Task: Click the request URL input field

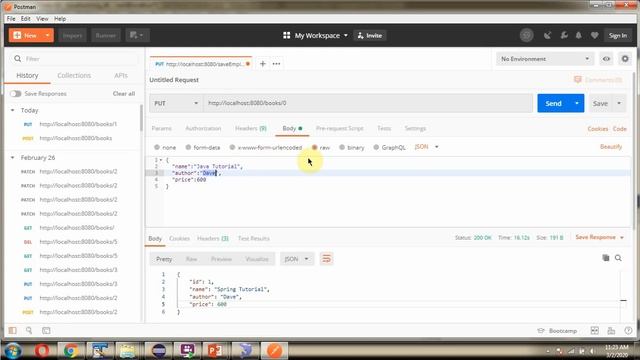Action: click(368, 103)
